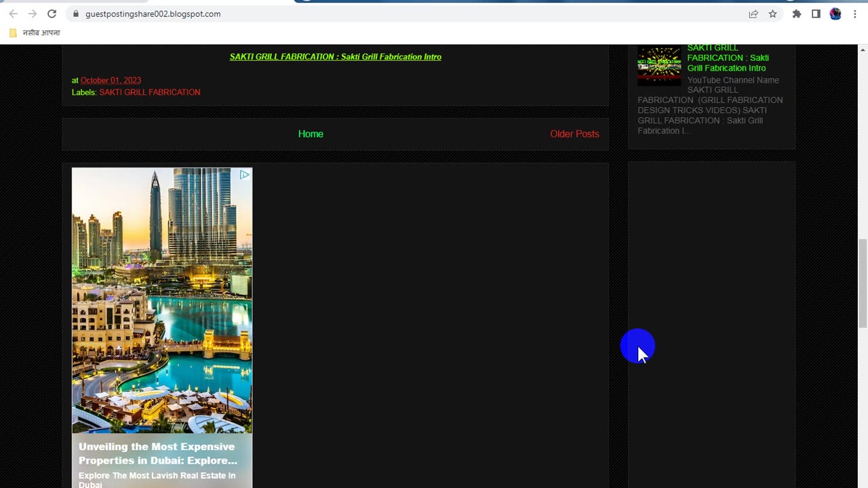Open the browser side panel icon
This screenshot has width=868, height=488.
816,14
